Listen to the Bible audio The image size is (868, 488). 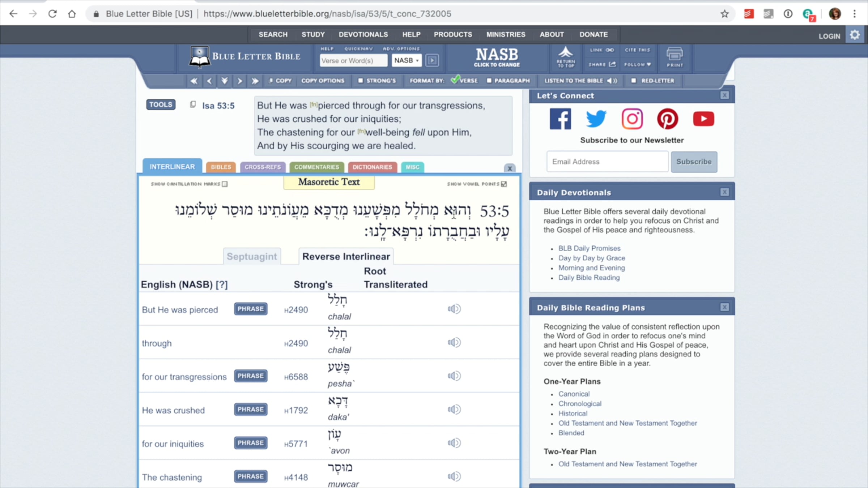coord(581,81)
